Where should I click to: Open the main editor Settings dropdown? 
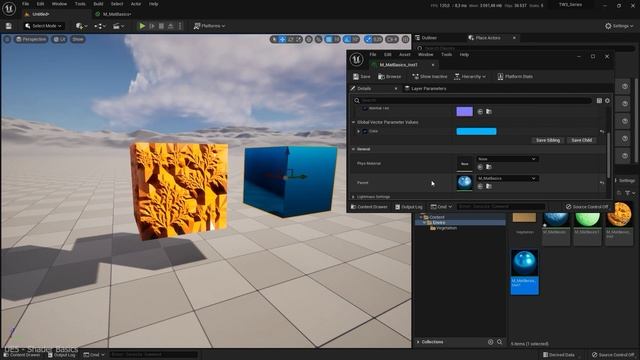[619, 26]
